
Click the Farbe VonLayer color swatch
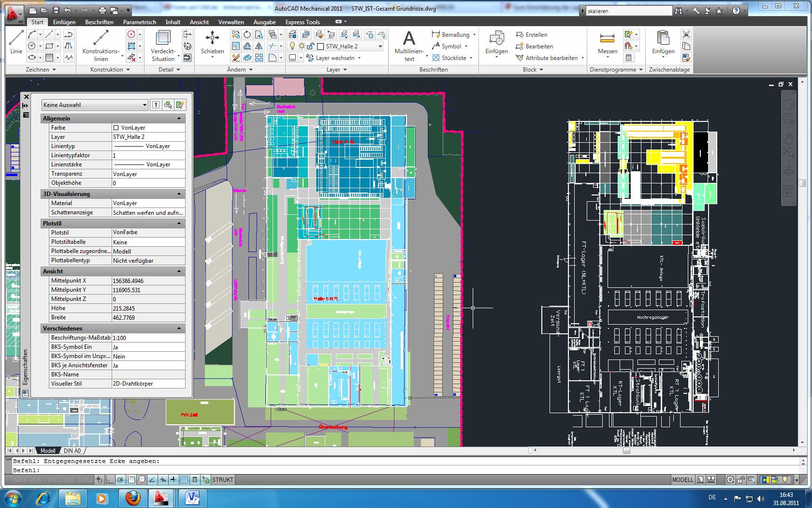pos(116,128)
